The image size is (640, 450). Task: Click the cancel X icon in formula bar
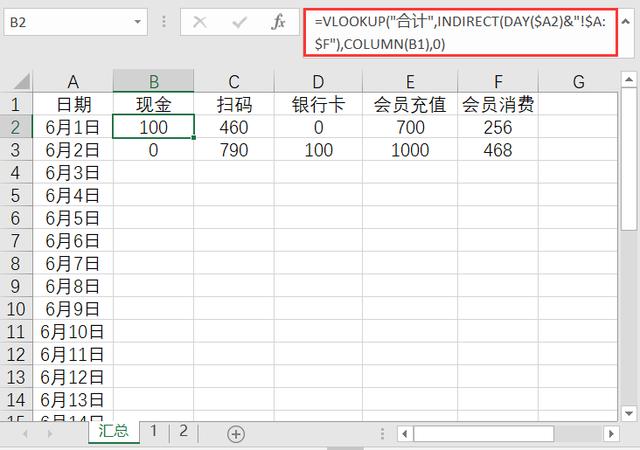200,22
